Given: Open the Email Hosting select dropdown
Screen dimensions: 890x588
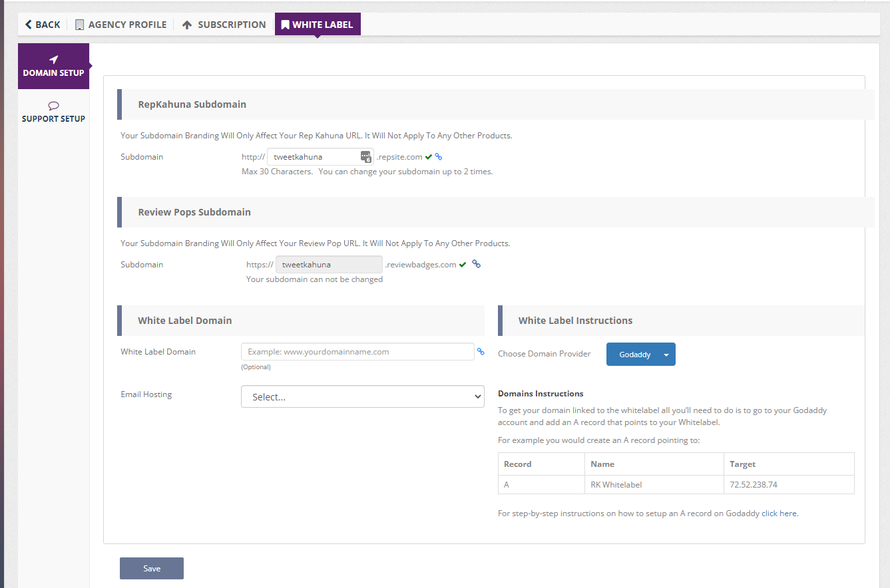Looking at the screenshot, I should click(x=362, y=396).
